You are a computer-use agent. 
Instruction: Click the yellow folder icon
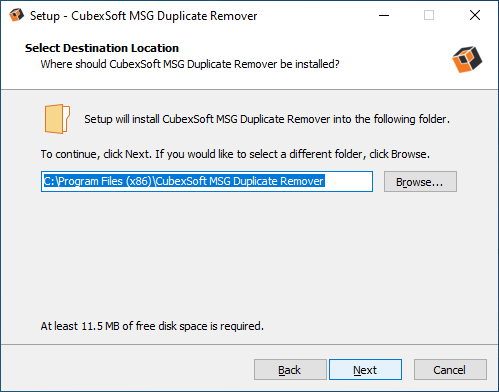coord(57,119)
